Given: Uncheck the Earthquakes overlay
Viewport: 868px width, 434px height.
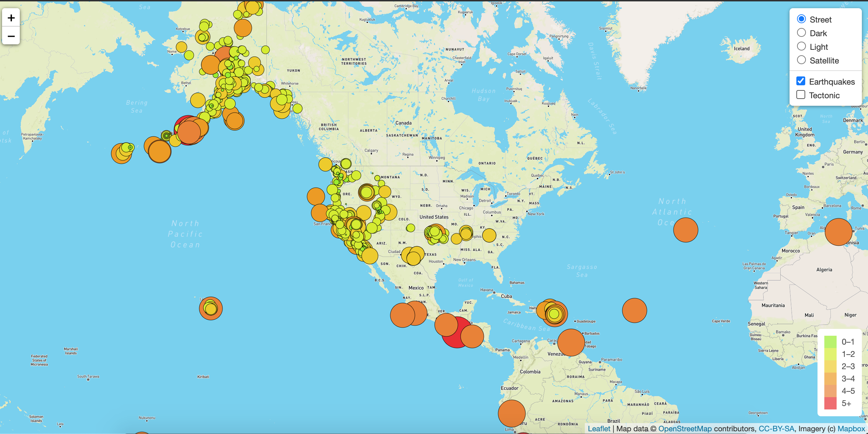Looking at the screenshot, I should (x=801, y=81).
